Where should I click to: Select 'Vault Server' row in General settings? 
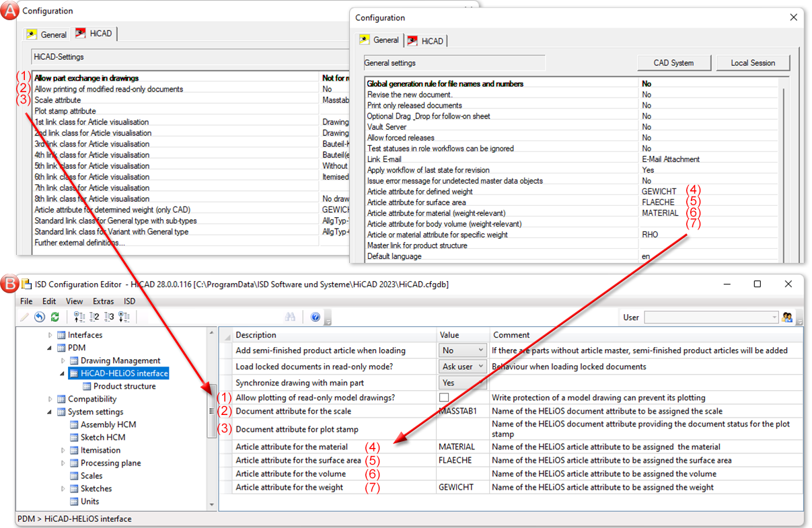tap(572, 127)
